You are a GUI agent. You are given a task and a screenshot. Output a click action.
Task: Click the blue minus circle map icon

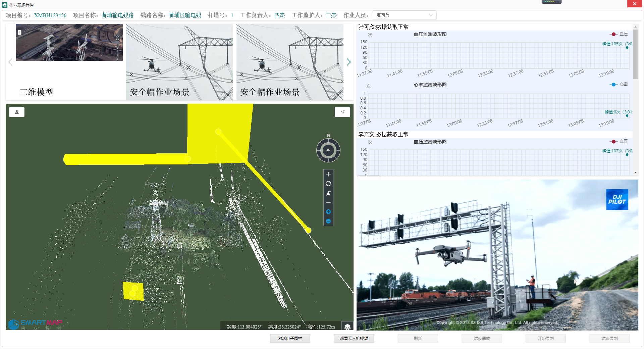[x=328, y=221]
